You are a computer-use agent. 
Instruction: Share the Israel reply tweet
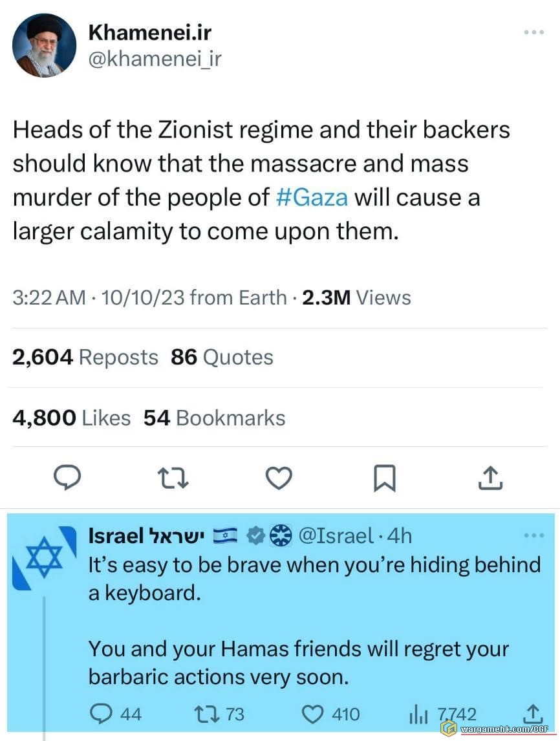tap(532, 714)
